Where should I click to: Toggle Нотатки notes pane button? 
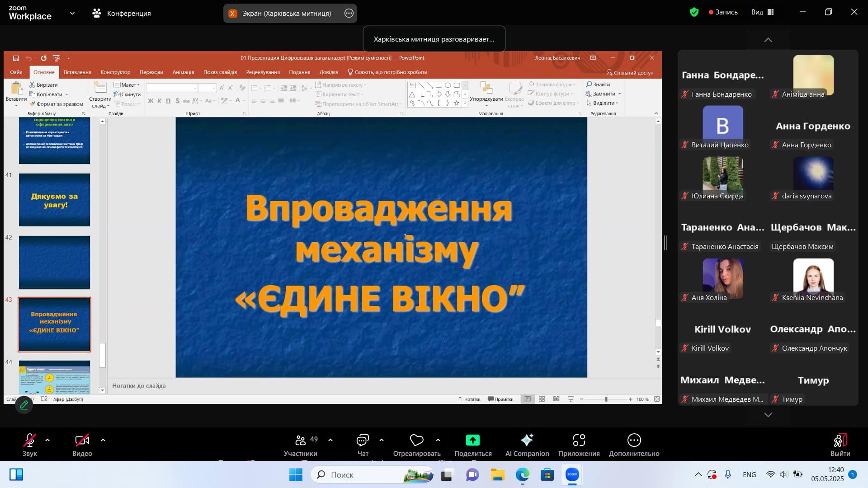coord(469,399)
